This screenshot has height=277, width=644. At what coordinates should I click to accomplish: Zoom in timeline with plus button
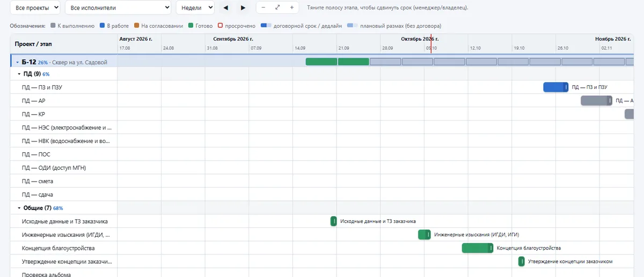tap(291, 8)
